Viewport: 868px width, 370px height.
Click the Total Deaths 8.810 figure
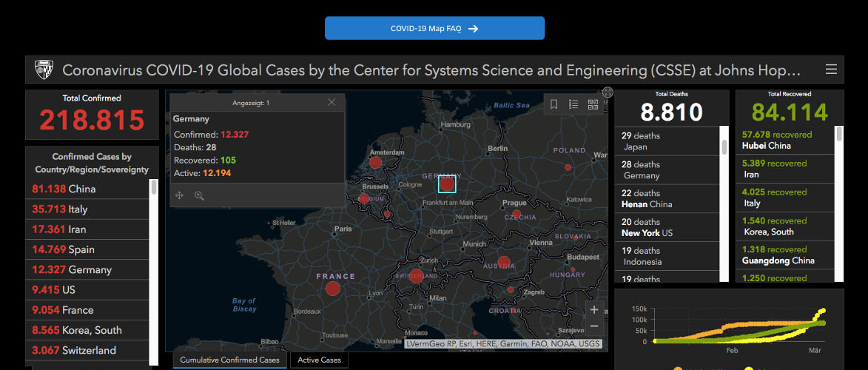671,112
